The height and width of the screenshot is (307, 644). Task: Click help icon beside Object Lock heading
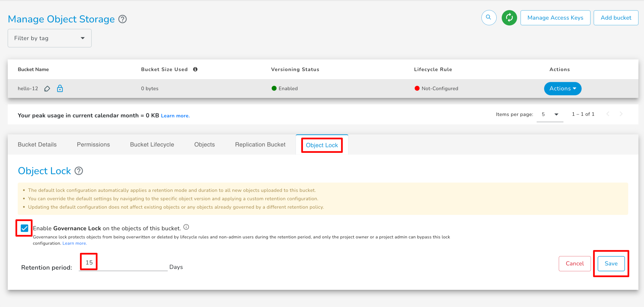coord(79,171)
